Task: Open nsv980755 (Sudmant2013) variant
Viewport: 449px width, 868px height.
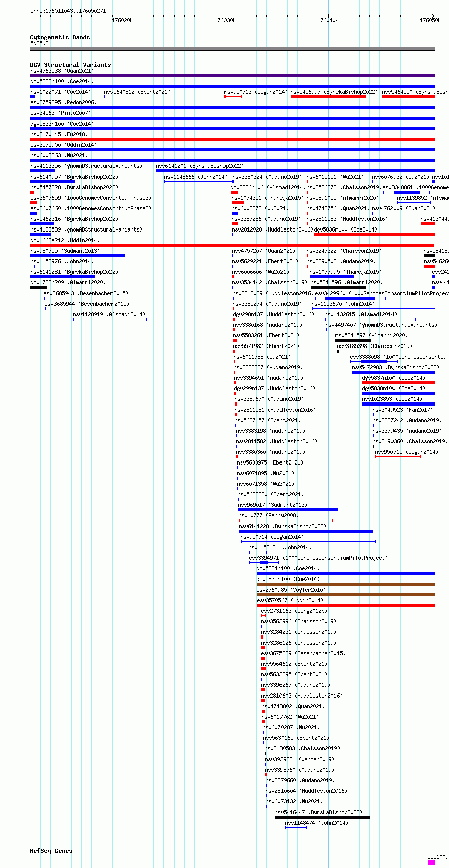Action: coord(65,251)
